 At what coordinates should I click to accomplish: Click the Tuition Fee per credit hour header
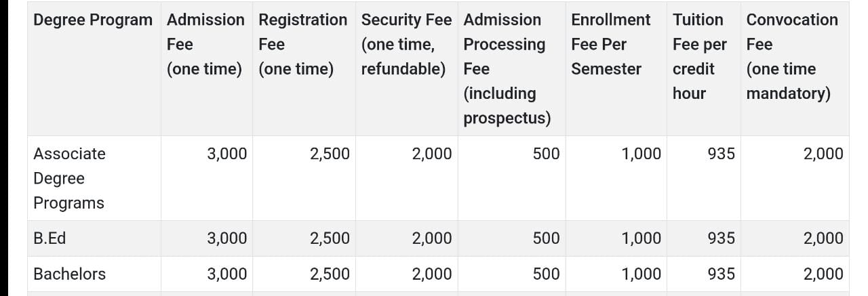click(x=699, y=57)
